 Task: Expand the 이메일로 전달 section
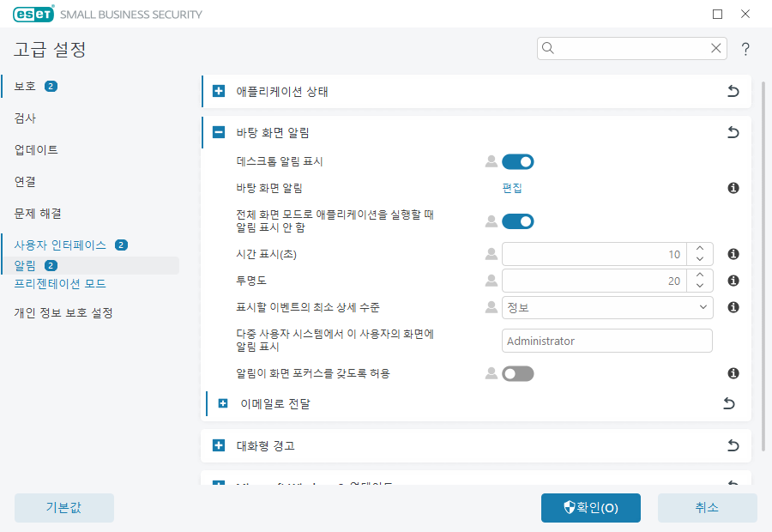click(223, 403)
